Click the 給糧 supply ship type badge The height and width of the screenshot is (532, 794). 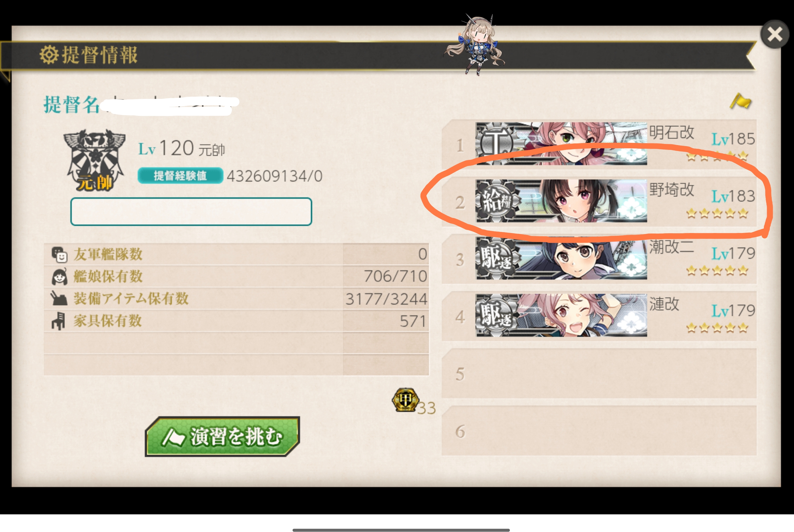pyautogui.click(x=497, y=201)
